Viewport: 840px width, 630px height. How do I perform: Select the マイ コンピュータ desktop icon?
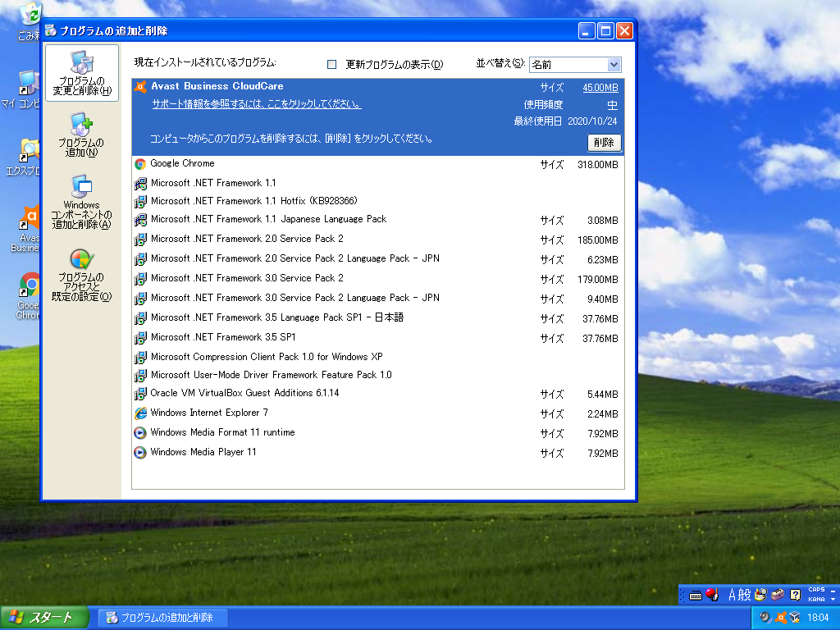(x=21, y=90)
